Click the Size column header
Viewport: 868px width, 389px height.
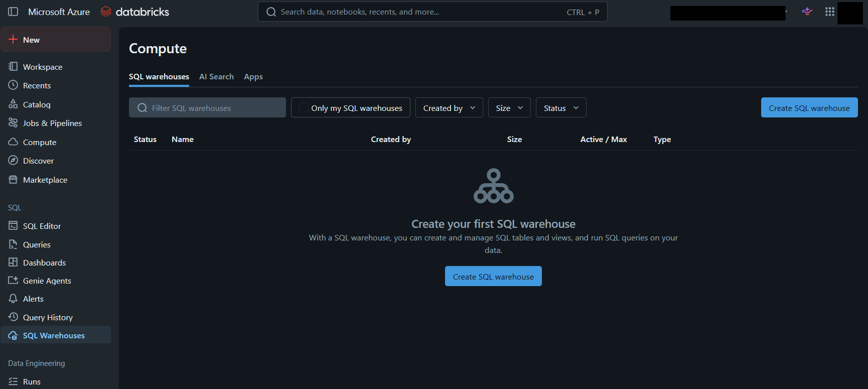point(514,140)
